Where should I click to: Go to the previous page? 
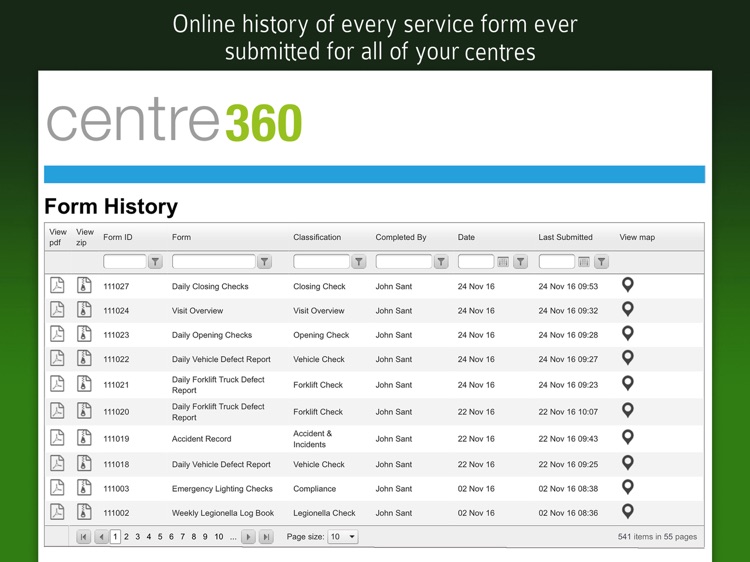click(101, 537)
